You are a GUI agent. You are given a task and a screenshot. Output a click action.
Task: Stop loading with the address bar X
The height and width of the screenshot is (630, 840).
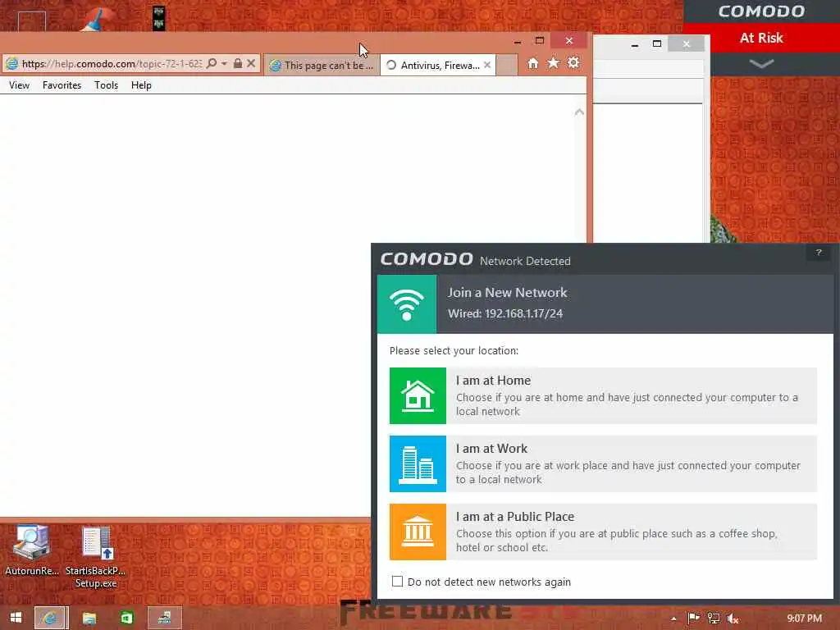[251, 63]
